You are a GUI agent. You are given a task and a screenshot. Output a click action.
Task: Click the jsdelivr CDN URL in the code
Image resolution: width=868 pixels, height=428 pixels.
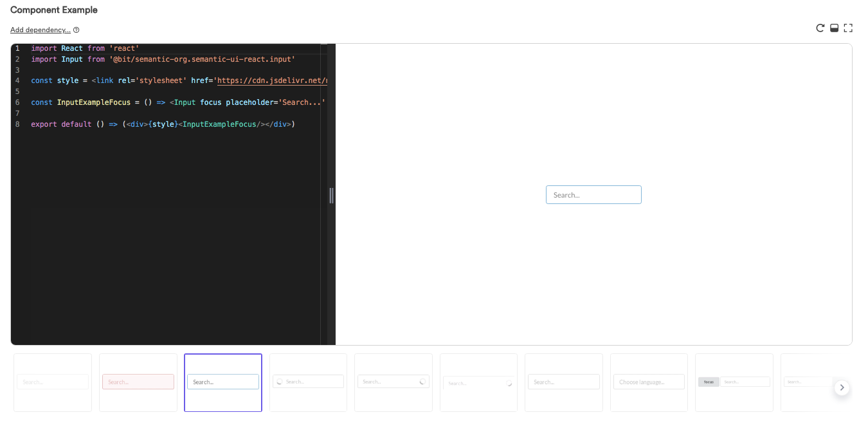coord(272,80)
